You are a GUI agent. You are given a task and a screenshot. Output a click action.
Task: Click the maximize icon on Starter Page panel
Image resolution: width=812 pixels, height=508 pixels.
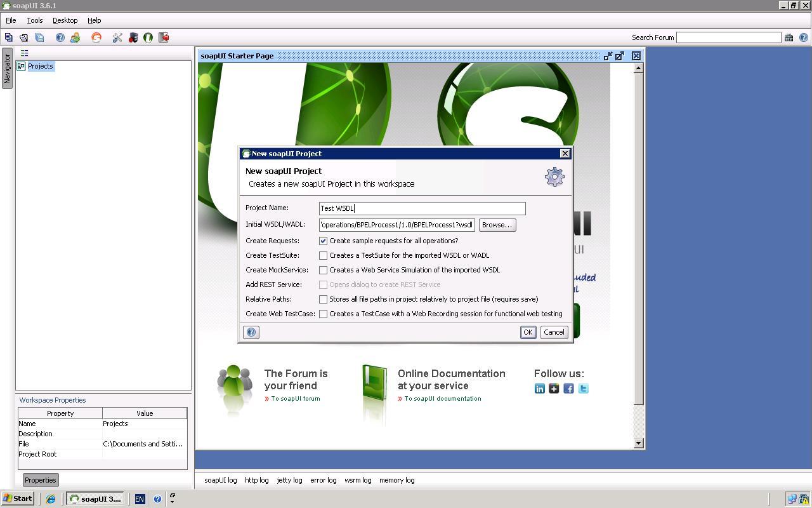(x=620, y=56)
